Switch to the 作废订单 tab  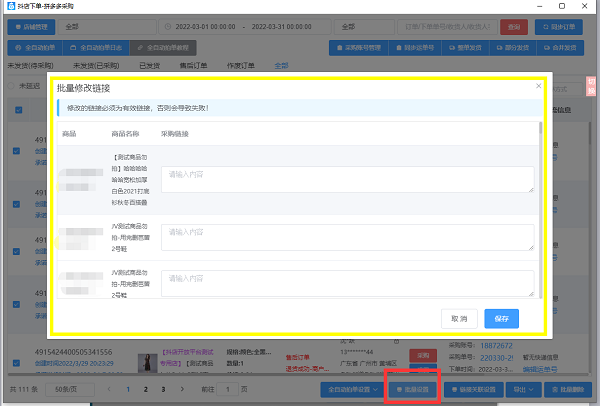(x=240, y=66)
